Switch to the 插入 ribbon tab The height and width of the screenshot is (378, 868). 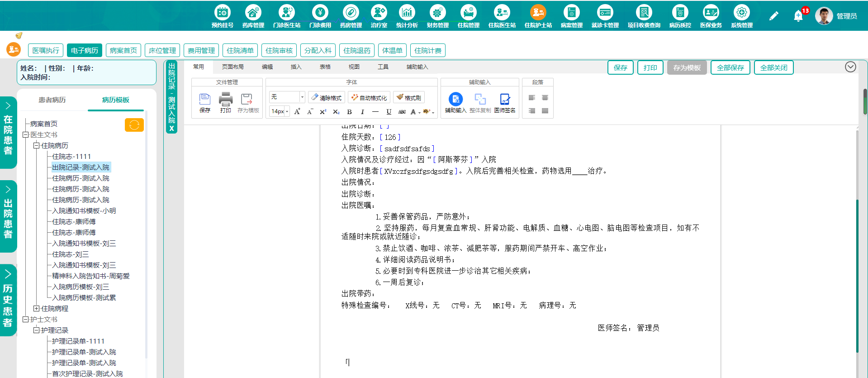(x=296, y=67)
